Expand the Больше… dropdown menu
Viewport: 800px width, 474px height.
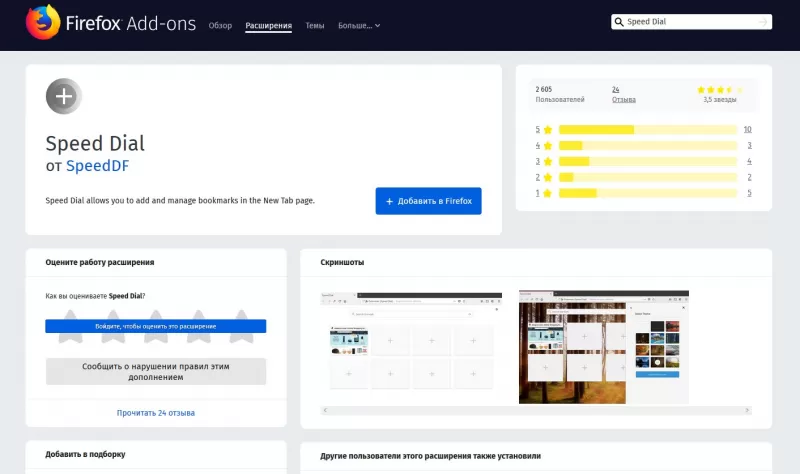(x=359, y=26)
